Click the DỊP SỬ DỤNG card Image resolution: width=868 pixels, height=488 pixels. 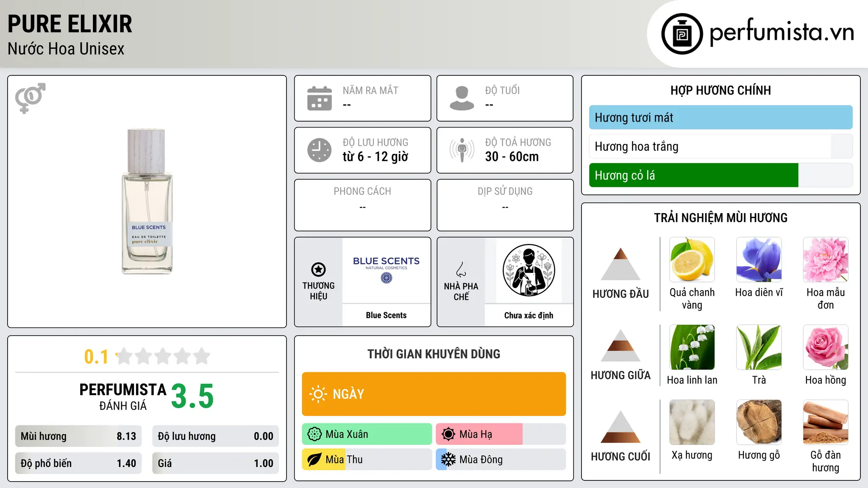(505, 205)
